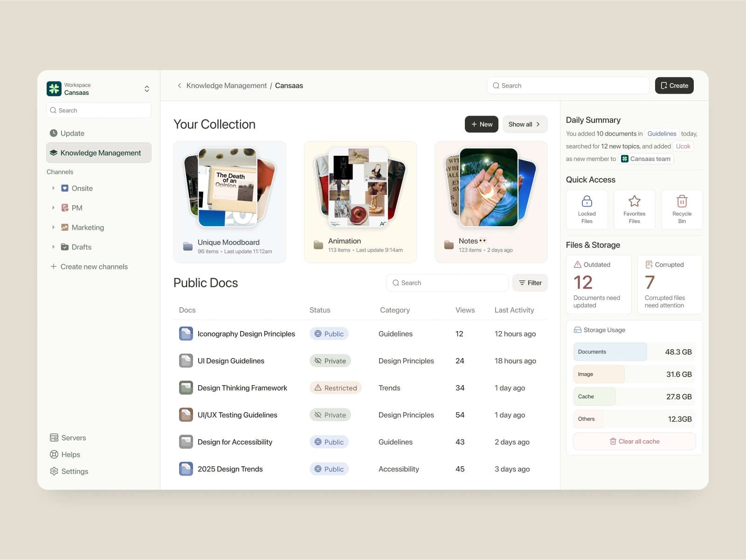Expand the Onsite channel arrow
The height and width of the screenshot is (560, 746).
click(x=53, y=188)
